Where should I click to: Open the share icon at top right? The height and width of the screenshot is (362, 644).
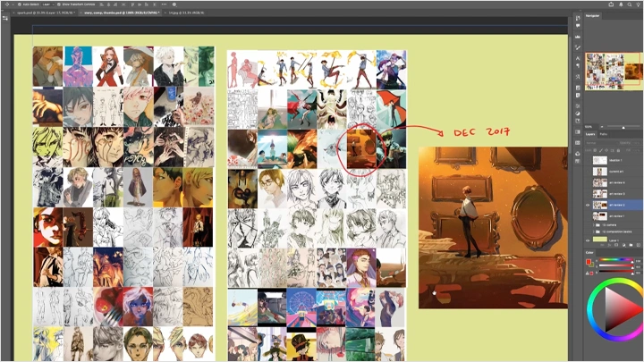(x=611, y=4)
